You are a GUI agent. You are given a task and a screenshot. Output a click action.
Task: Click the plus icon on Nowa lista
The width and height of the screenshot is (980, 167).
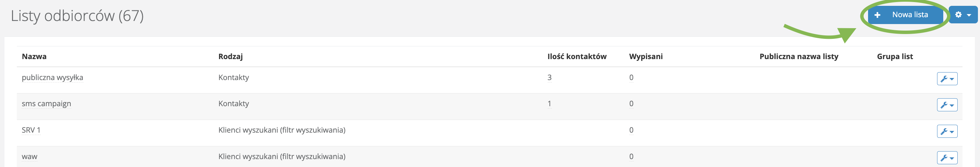point(877,15)
